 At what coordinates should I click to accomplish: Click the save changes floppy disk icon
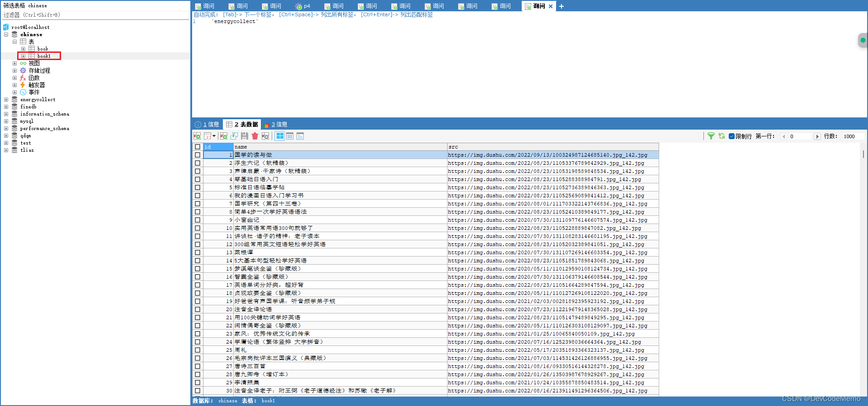click(x=245, y=136)
